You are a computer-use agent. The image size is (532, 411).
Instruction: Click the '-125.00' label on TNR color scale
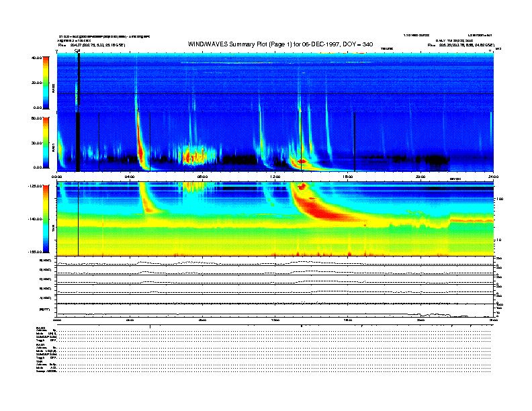coord(35,186)
